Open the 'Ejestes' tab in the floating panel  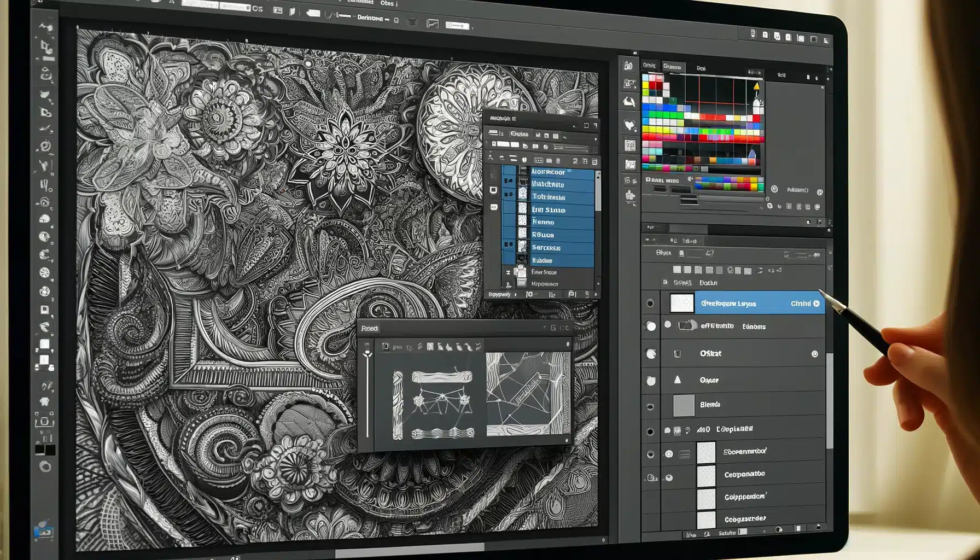(519, 134)
